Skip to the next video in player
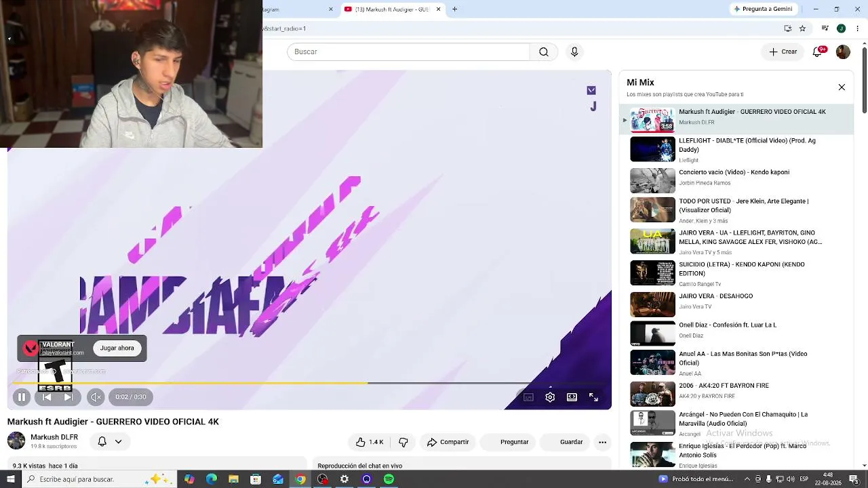This screenshot has height=488, width=868. [x=68, y=397]
